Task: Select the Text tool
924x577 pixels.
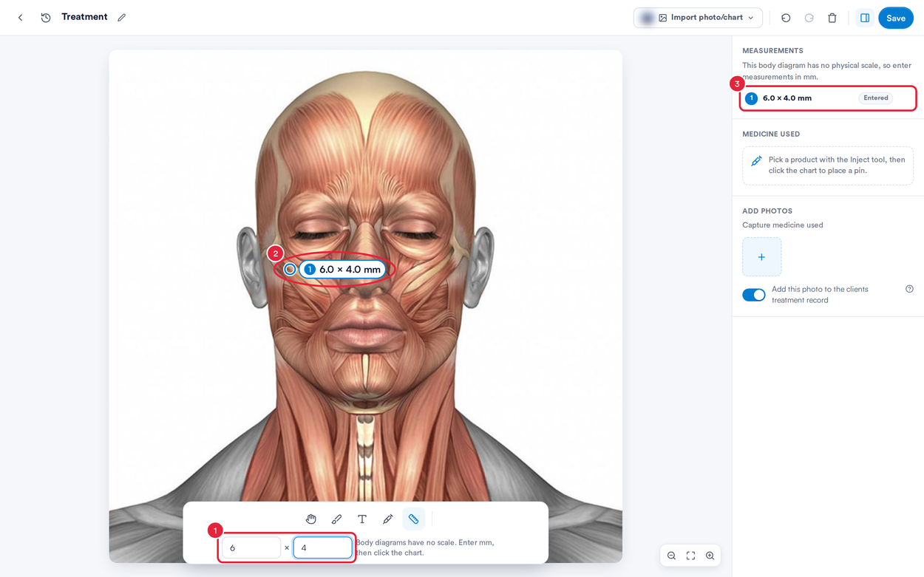Action: click(362, 519)
